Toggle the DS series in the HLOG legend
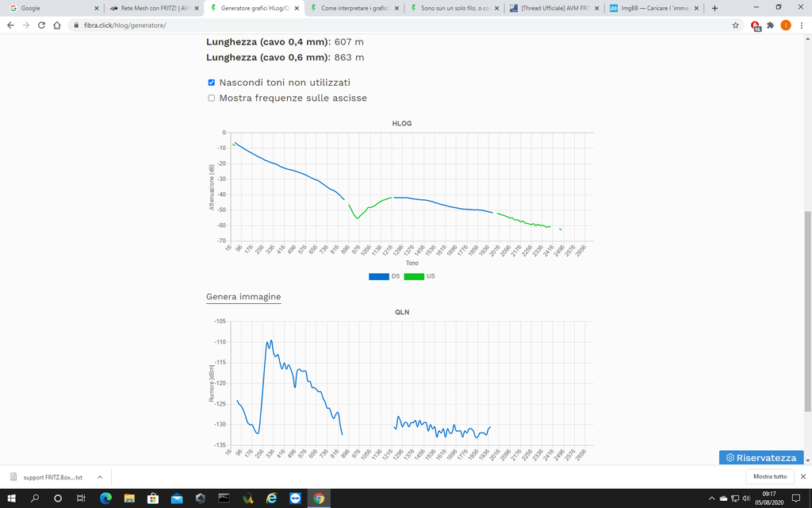812x508 pixels. 384,276
